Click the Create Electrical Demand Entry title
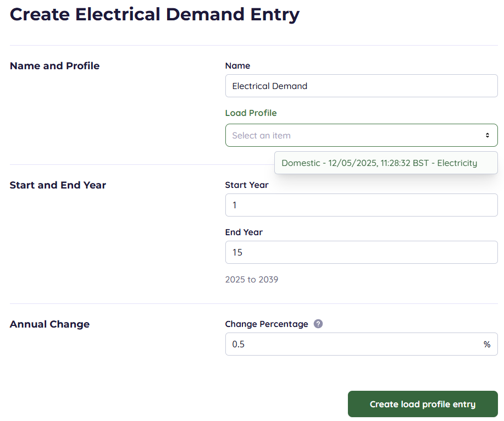 coord(154,14)
